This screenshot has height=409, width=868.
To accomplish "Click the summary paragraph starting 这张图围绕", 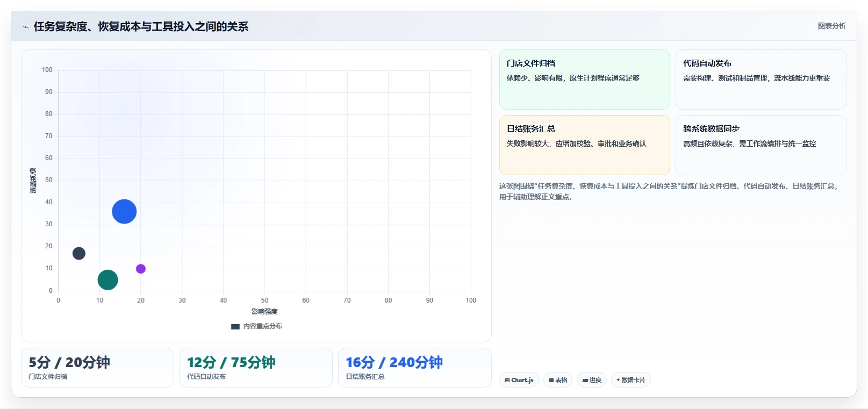I will pos(669,191).
